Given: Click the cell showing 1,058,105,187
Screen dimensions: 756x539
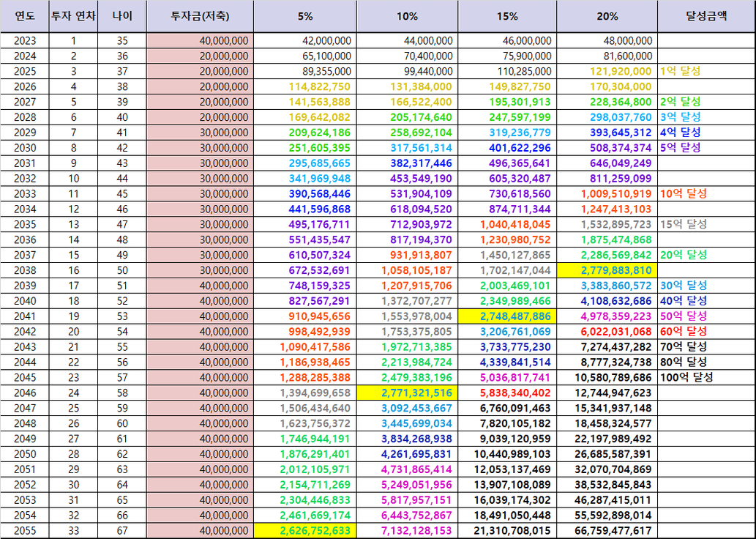Looking at the screenshot, I should (x=407, y=270).
